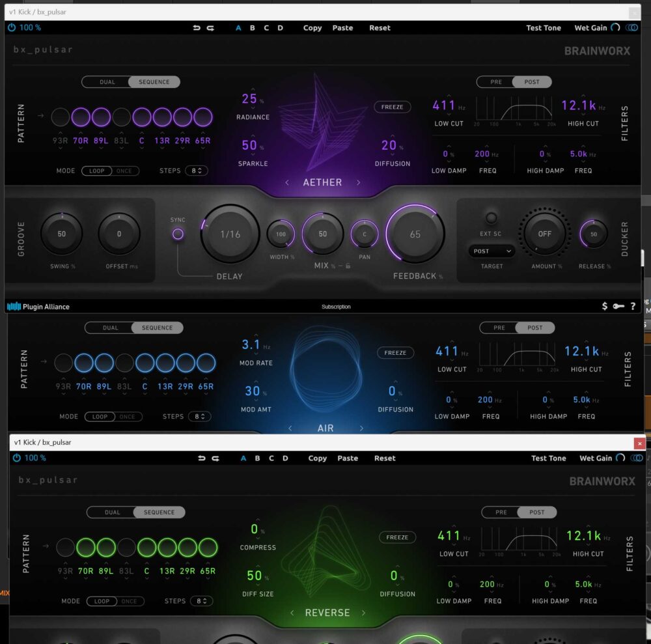Go to the next effect after Aether
The image size is (651, 644).
358,182
